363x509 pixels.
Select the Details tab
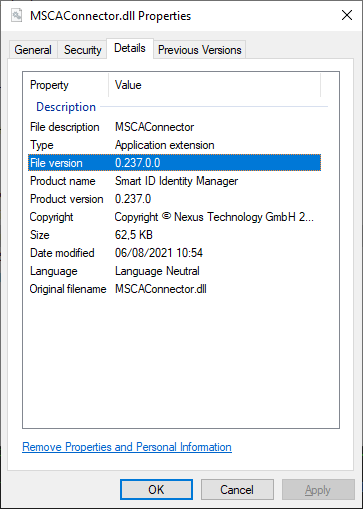tap(130, 48)
